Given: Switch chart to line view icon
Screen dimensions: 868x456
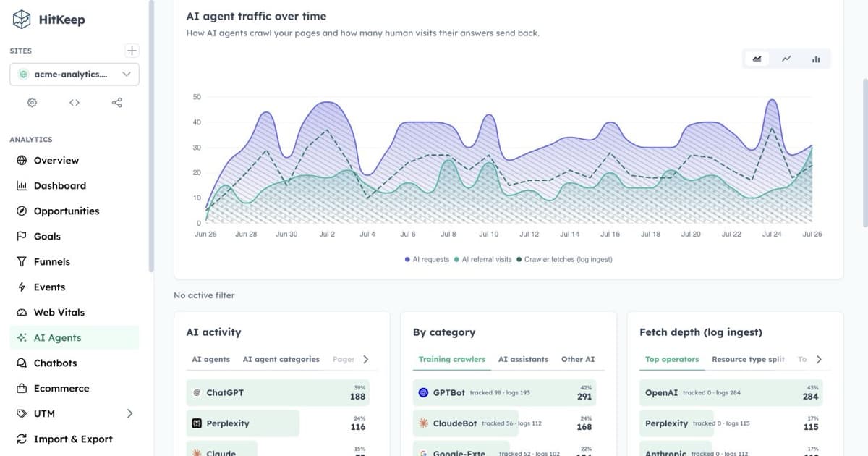Looking at the screenshot, I should [786, 59].
